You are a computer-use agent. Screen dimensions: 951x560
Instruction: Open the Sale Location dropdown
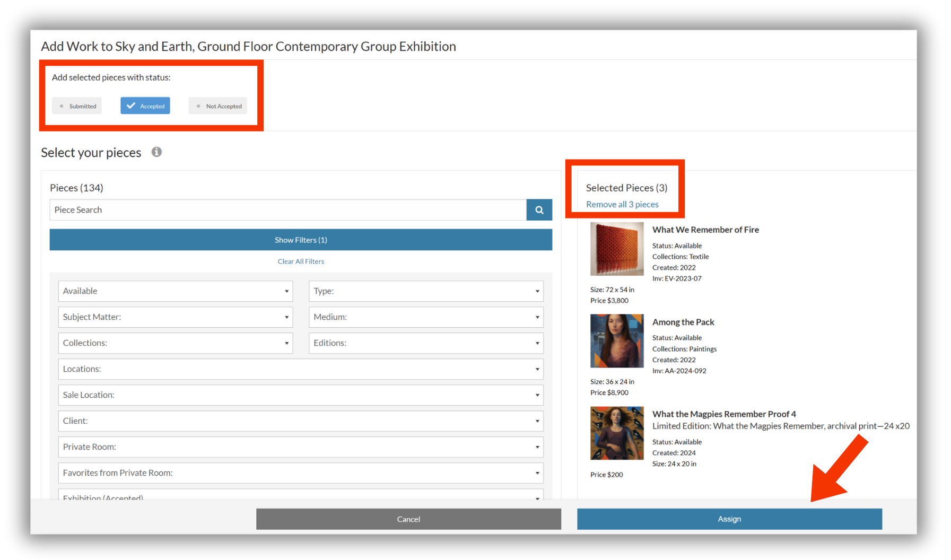tap(301, 395)
